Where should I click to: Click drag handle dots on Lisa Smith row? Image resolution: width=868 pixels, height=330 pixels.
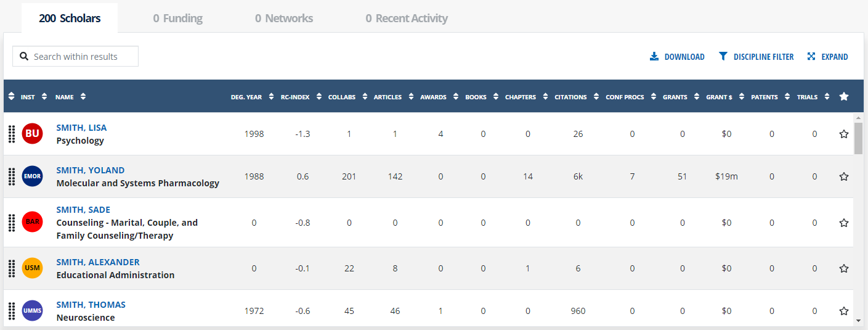[x=11, y=134]
